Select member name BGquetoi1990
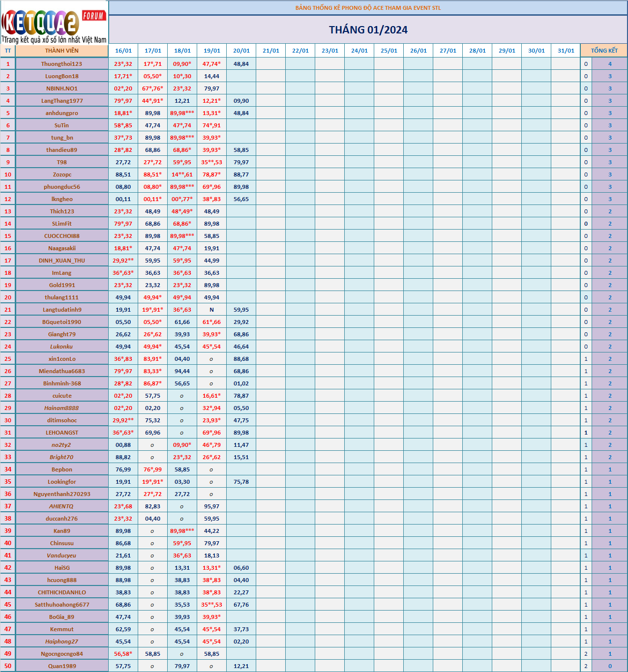Screen dimensions: 628x672 click(62, 322)
